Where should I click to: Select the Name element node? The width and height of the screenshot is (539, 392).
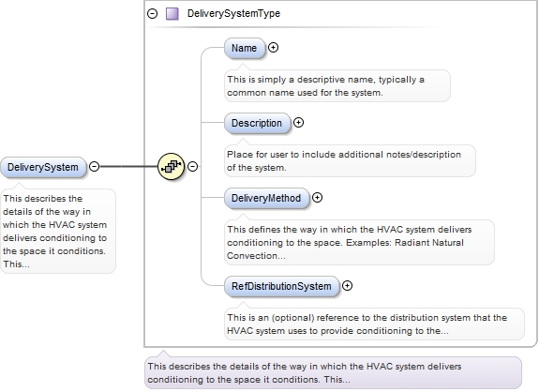[245, 48]
